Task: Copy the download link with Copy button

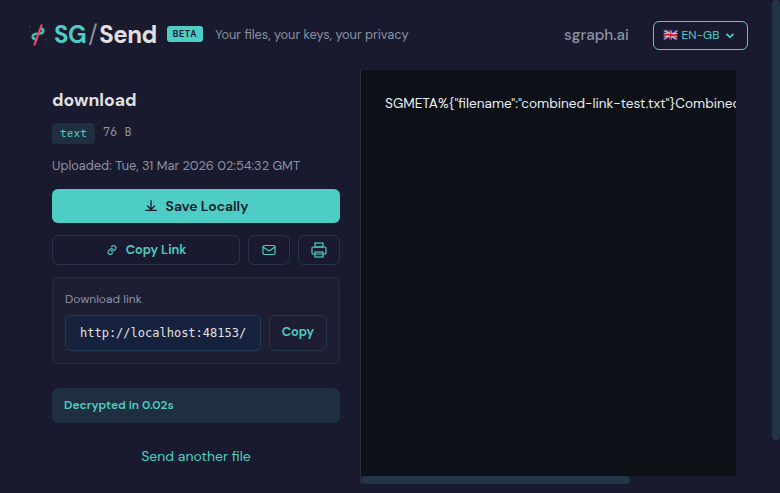Action: (x=297, y=333)
